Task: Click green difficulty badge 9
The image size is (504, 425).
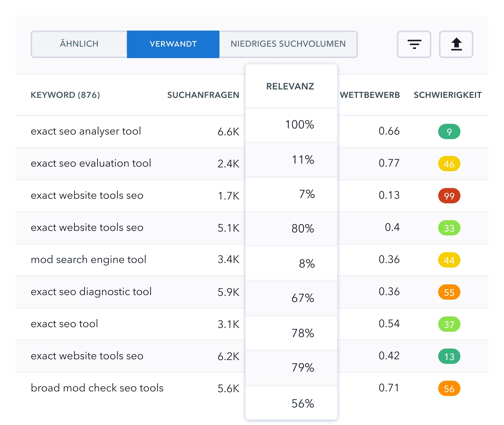Action: pos(449,132)
